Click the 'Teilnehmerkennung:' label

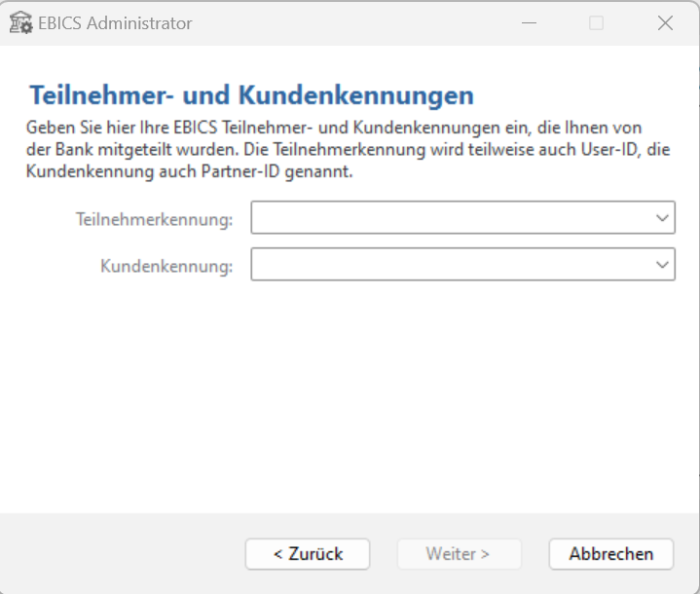(x=154, y=220)
